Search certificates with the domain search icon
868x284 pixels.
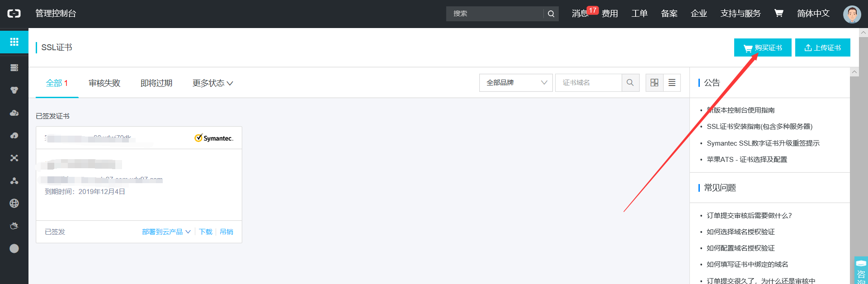pyautogui.click(x=630, y=83)
